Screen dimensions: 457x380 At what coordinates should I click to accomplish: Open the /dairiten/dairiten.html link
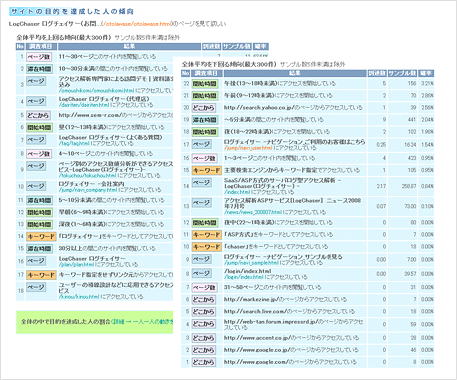(x=84, y=105)
